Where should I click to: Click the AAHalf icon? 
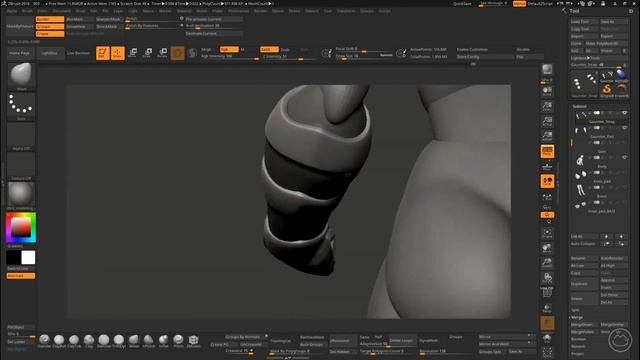[x=547, y=136]
